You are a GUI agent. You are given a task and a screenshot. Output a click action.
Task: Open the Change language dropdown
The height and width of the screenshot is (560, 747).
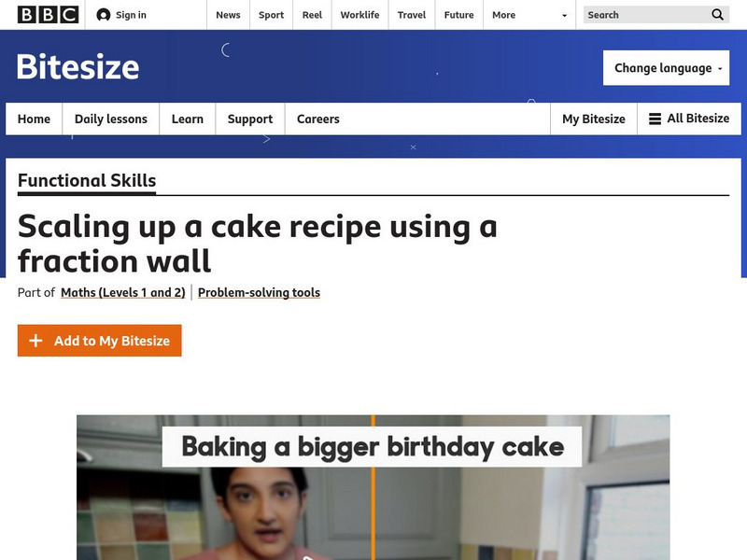666,67
